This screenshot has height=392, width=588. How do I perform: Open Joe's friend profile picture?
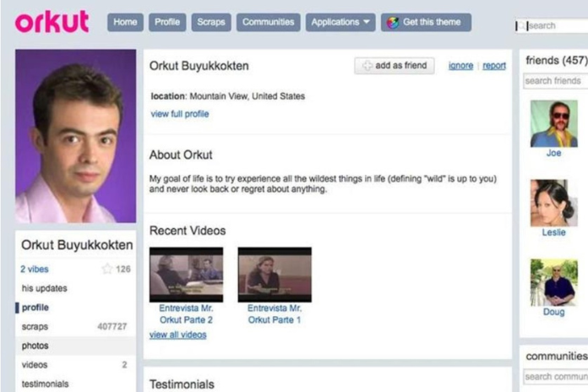pos(553,123)
